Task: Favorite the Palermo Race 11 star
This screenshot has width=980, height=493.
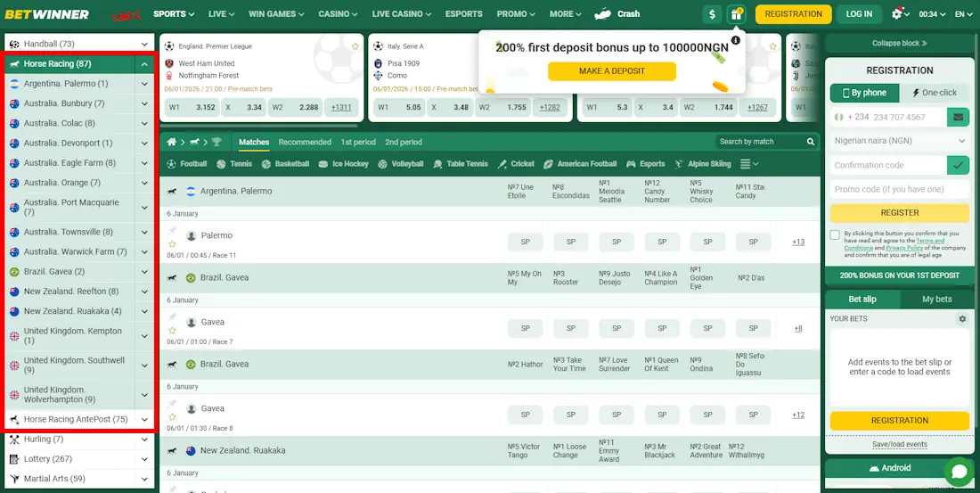Action: [172, 244]
